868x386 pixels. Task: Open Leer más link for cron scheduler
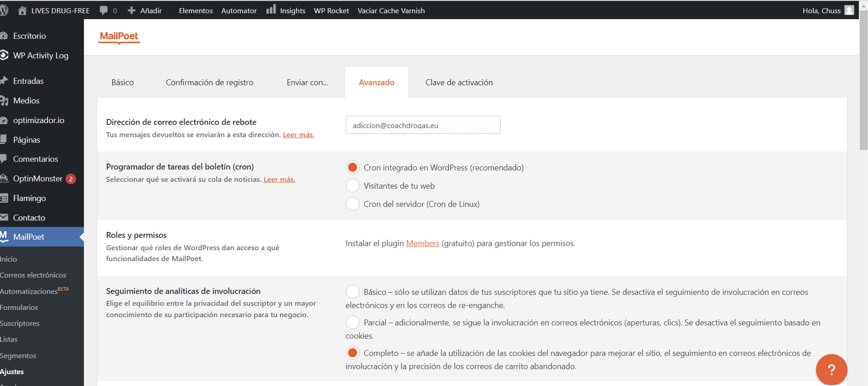point(280,180)
